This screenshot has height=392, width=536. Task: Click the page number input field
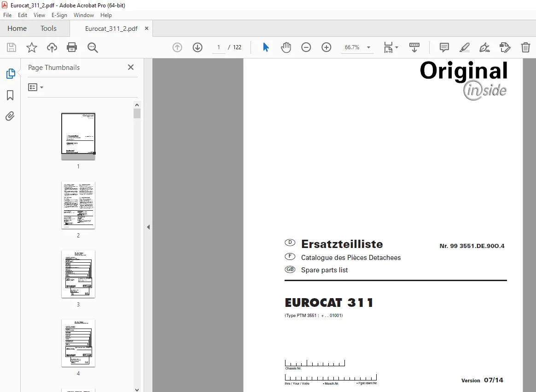coord(218,47)
